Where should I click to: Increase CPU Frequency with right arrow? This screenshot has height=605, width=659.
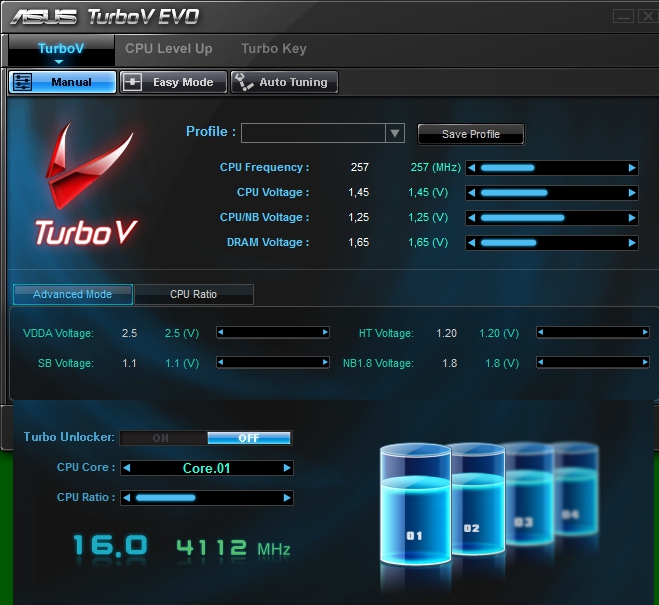632,168
